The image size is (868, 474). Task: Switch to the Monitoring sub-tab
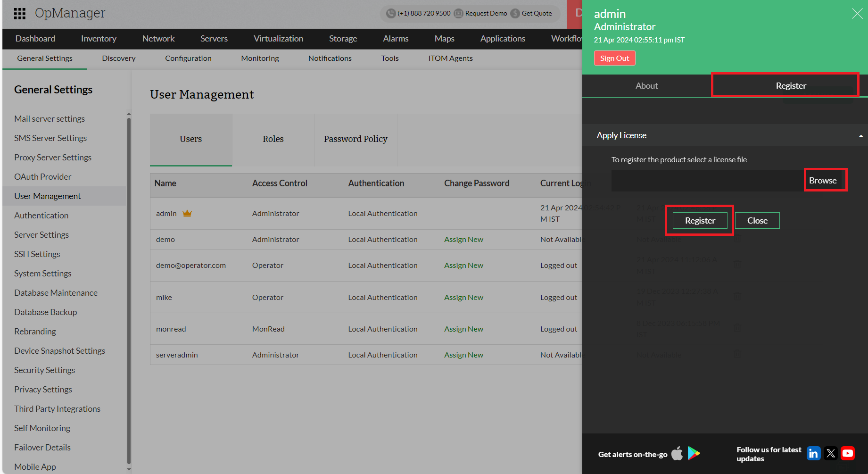click(x=260, y=58)
